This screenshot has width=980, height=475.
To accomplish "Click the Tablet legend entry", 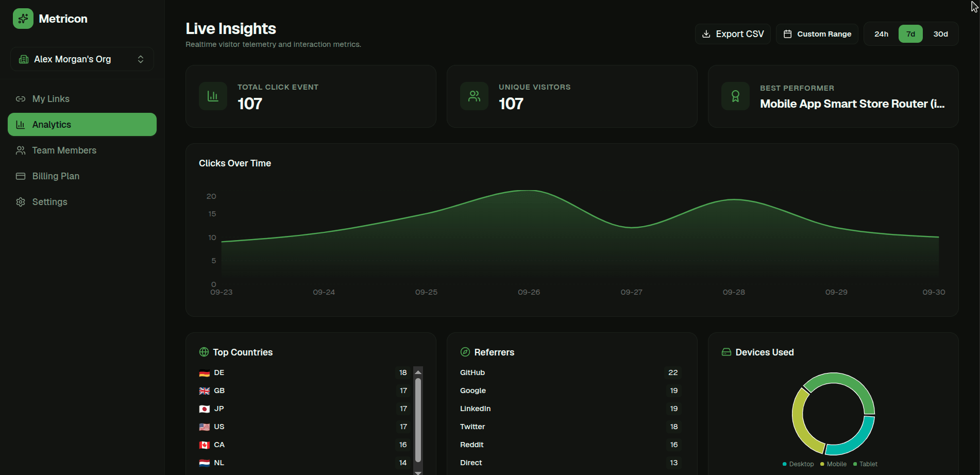I will coord(865,464).
